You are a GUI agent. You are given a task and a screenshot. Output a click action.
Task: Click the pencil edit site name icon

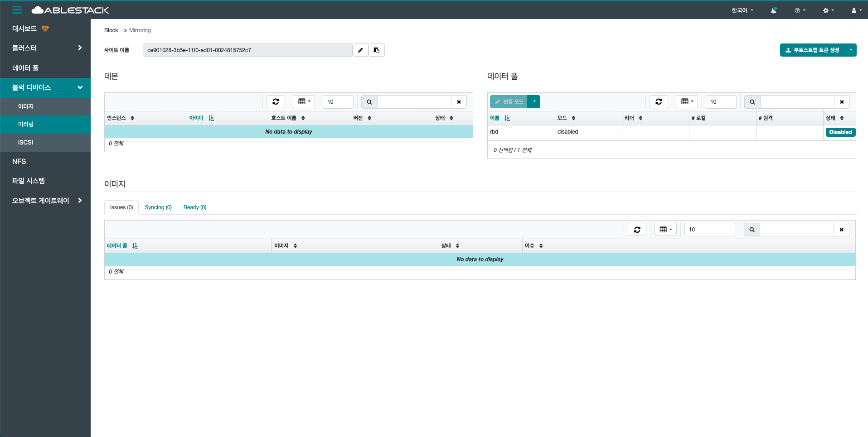[360, 50]
